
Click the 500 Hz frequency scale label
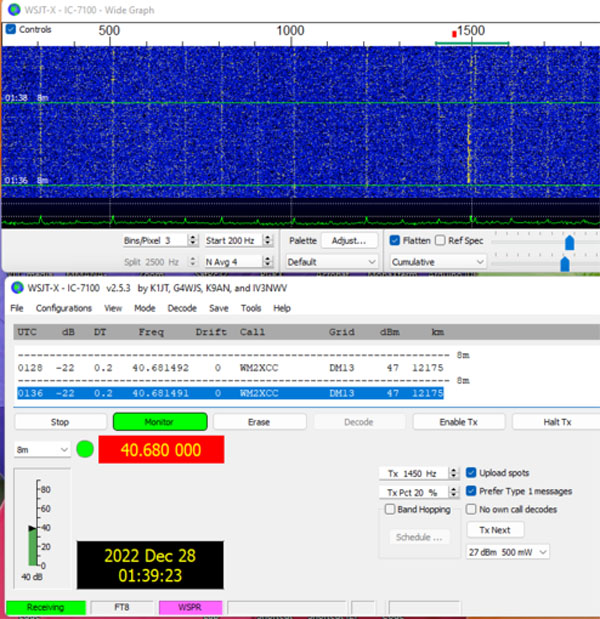(109, 30)
